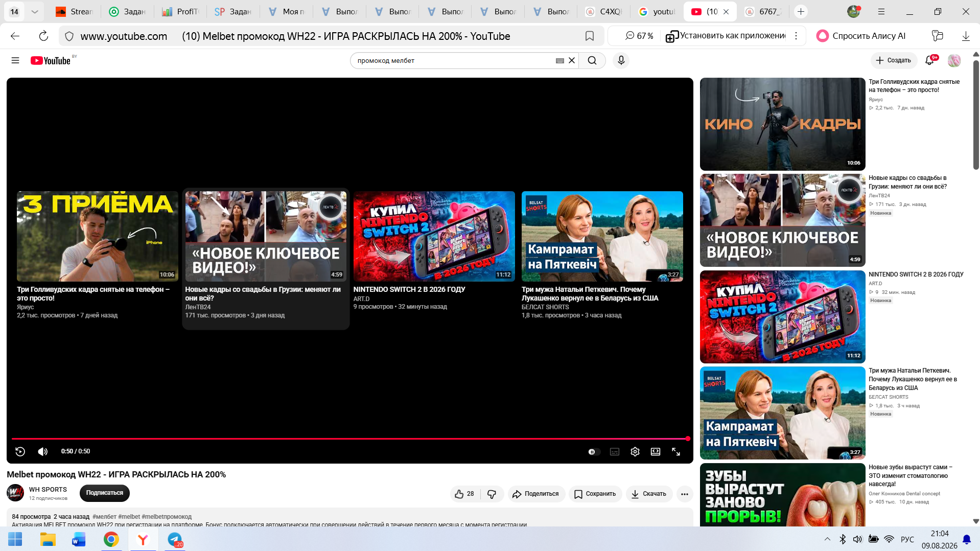
Task: Open Telegram from the taskbar
Action: tap(175, 539)
